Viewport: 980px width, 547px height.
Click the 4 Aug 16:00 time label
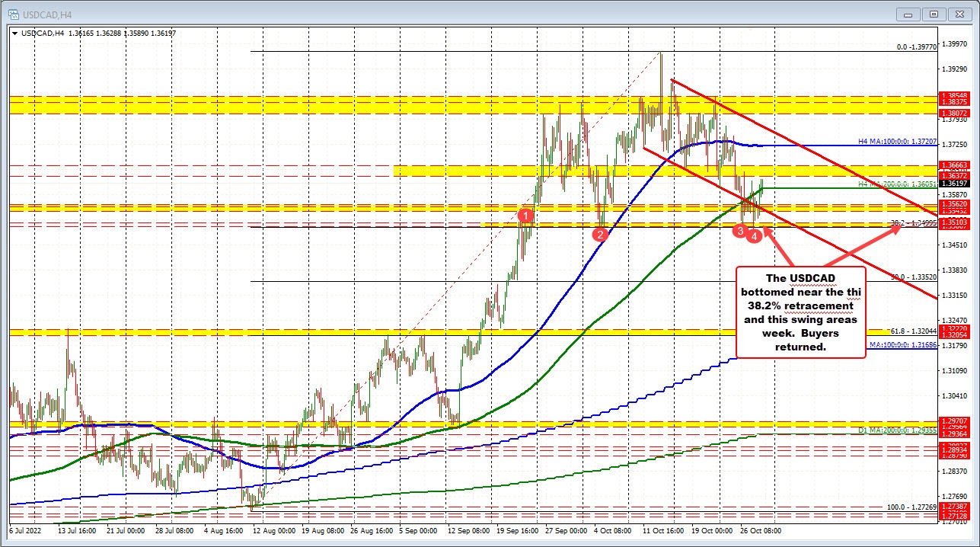224,529
